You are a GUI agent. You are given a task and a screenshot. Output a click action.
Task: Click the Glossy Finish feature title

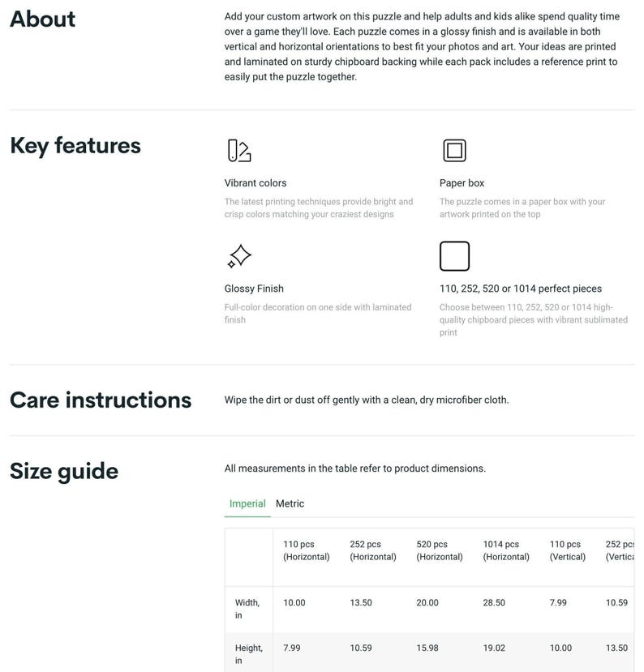254,289
